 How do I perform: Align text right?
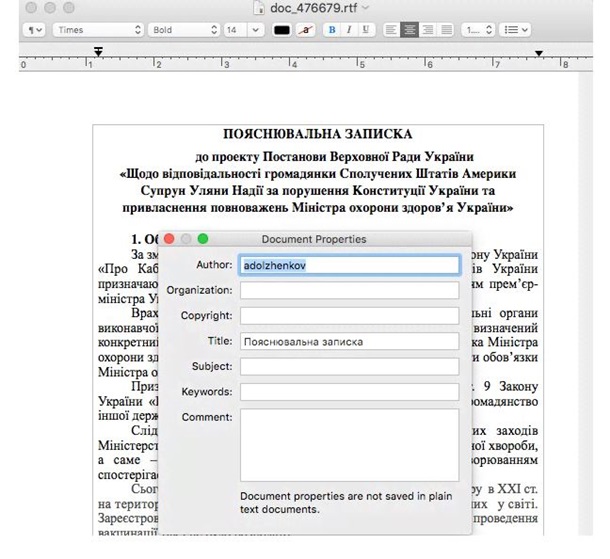tap(428, 30)
